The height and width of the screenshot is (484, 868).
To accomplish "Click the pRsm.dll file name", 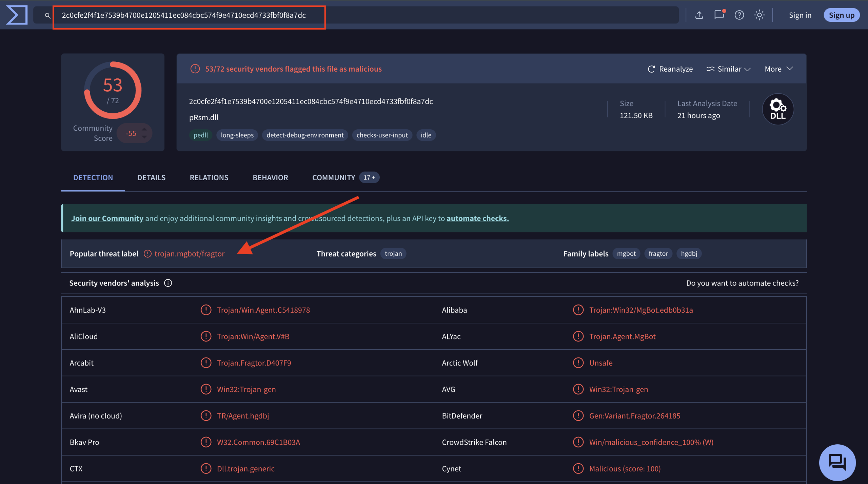I will 204,117.
